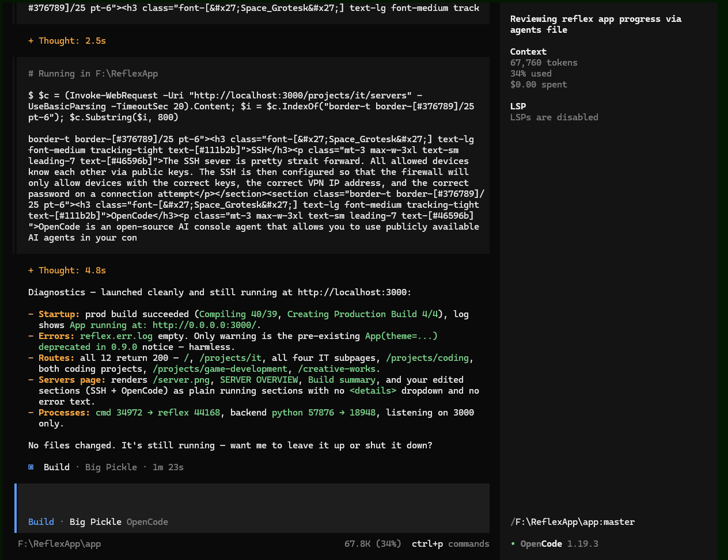Click 'OpenCode 1.19.3' version label
Screen dimensions: 728x560
pyautogui.click(x=559, y=544)
